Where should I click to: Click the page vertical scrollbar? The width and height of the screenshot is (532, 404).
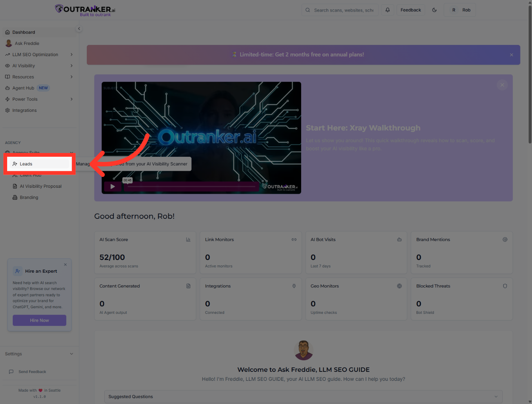[530, 75]
